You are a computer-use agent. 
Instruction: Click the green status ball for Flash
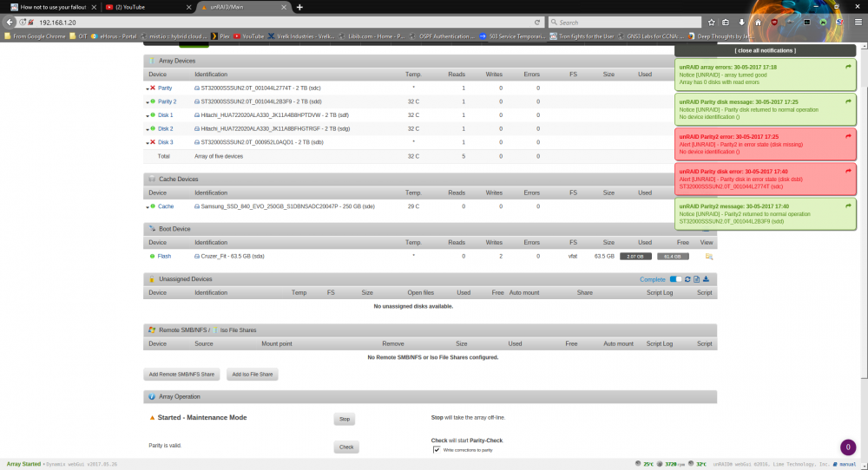click(152, 256)
